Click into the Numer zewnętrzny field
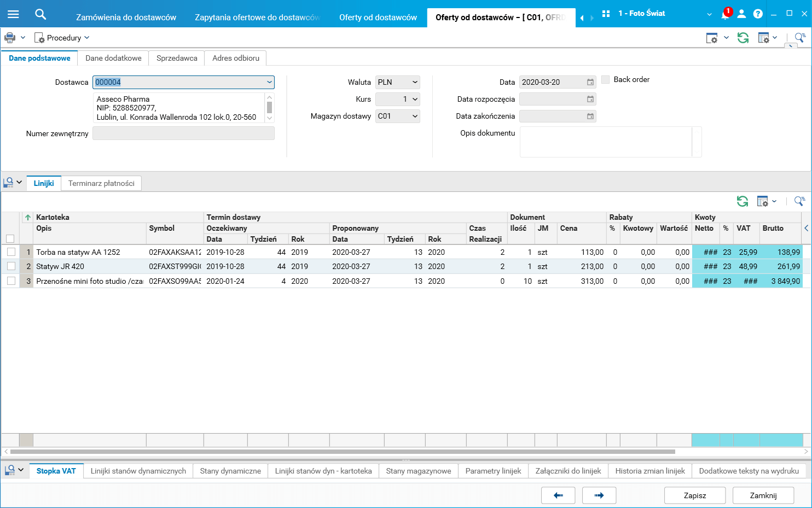The height and width of the screenshot is (508, 812). coord(183,133)
